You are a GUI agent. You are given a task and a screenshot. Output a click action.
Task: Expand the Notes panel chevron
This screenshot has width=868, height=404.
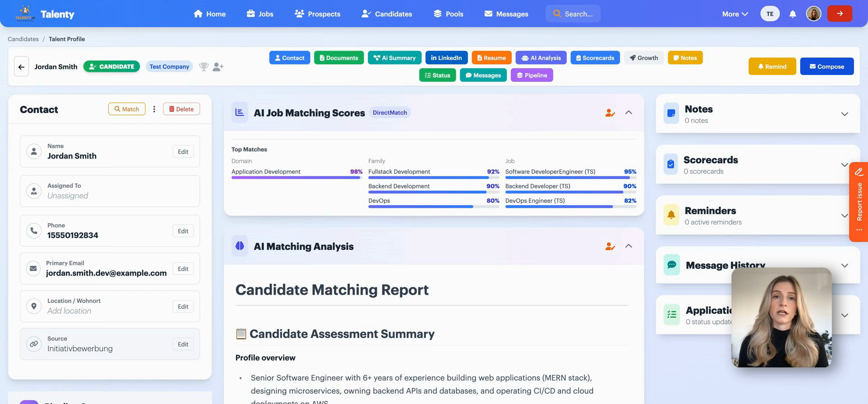click(x=844, y=114)
